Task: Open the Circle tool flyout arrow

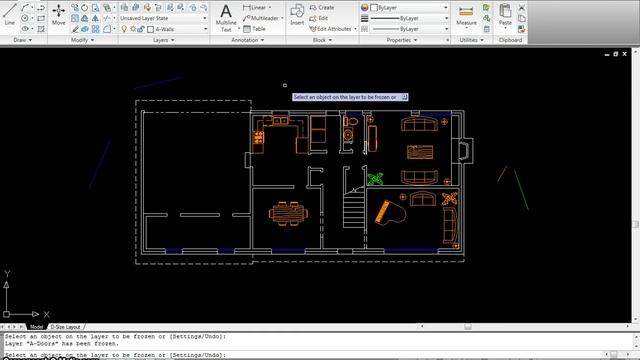Action: click(x=32, y=18)
